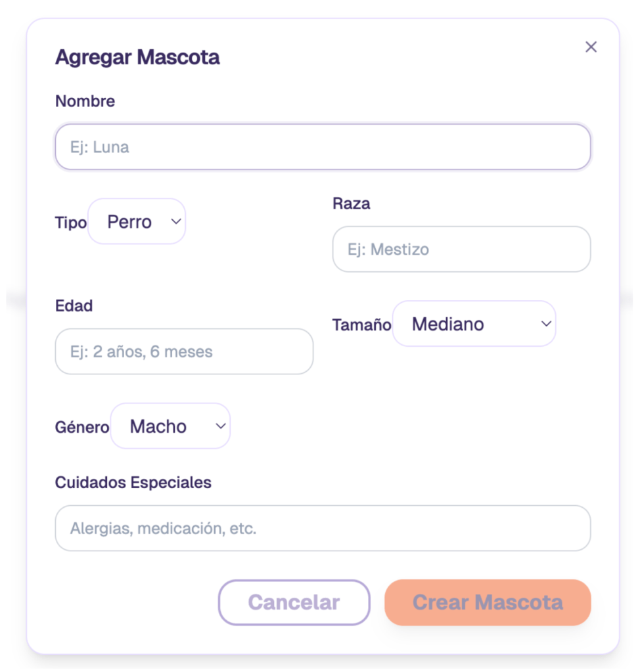The width and height of the screenshot is (638, 672).
Task: Submit with the Crear Mascota button
Action: tap(488, 602)
